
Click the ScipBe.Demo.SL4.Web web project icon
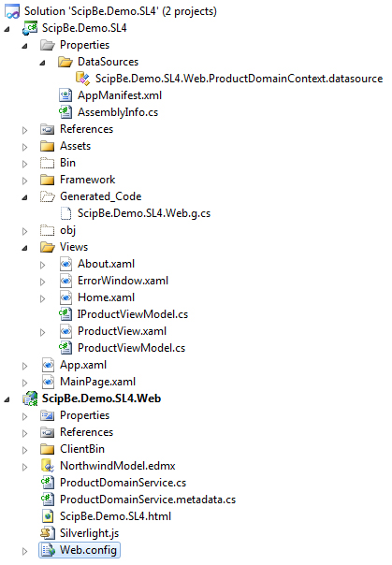coord(30,398)
